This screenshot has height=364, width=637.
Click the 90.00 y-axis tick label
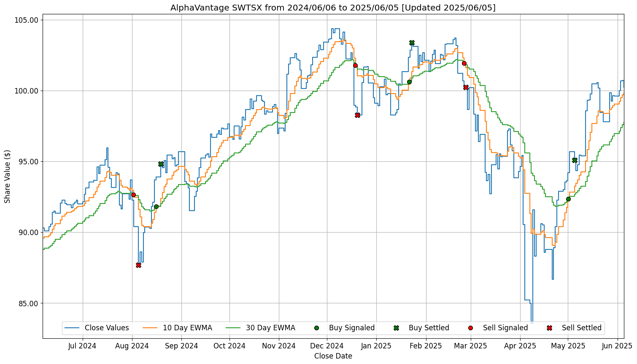click(29, 233)
